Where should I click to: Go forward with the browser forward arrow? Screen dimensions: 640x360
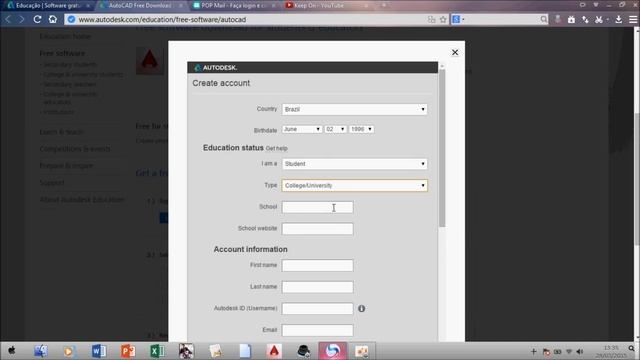(22, 19)
